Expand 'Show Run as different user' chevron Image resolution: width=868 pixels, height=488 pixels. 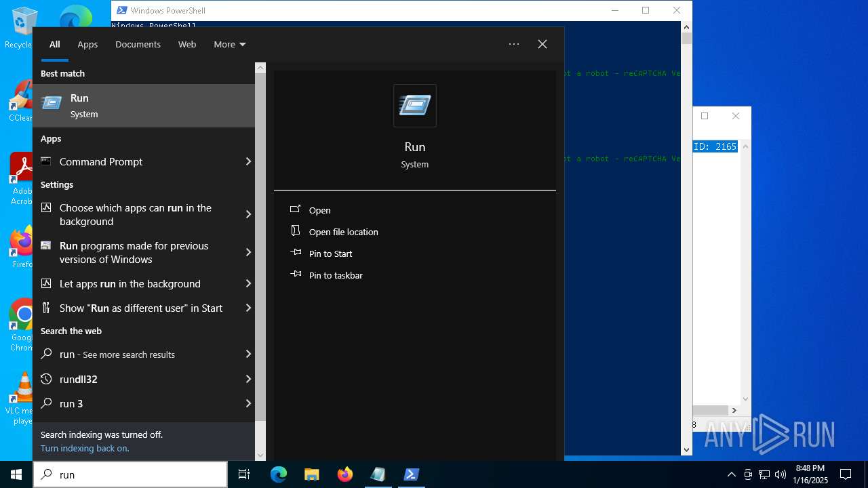(x=248, y=308)
